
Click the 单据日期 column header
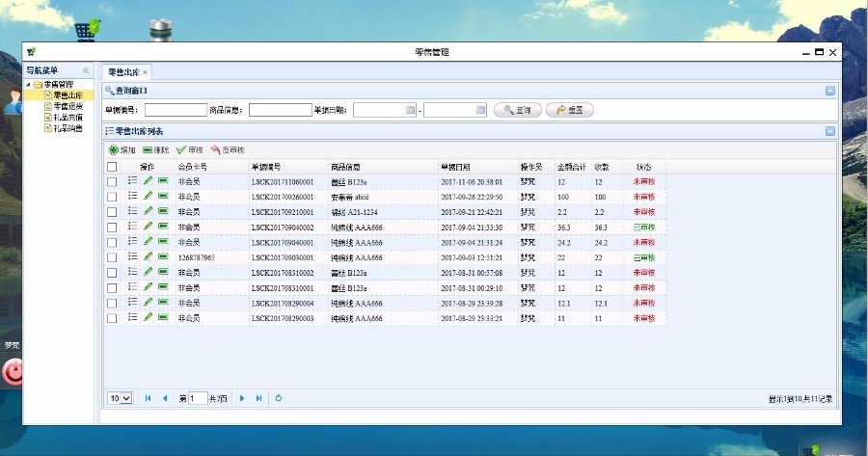(455, 167)
